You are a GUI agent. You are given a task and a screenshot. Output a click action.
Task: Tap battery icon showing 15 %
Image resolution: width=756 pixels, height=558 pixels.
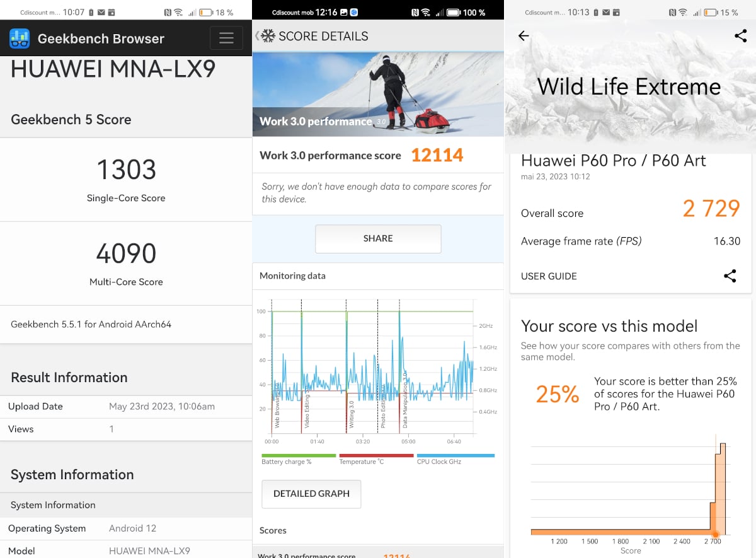[711, 12]
